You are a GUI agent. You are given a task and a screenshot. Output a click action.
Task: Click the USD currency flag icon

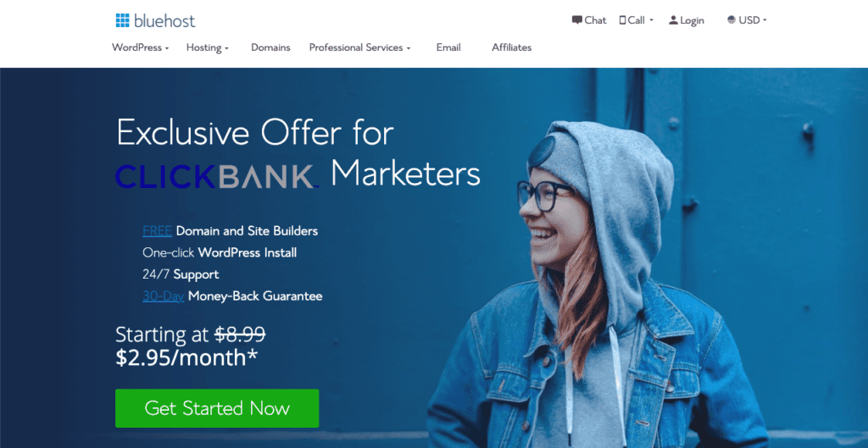point(732,20)
